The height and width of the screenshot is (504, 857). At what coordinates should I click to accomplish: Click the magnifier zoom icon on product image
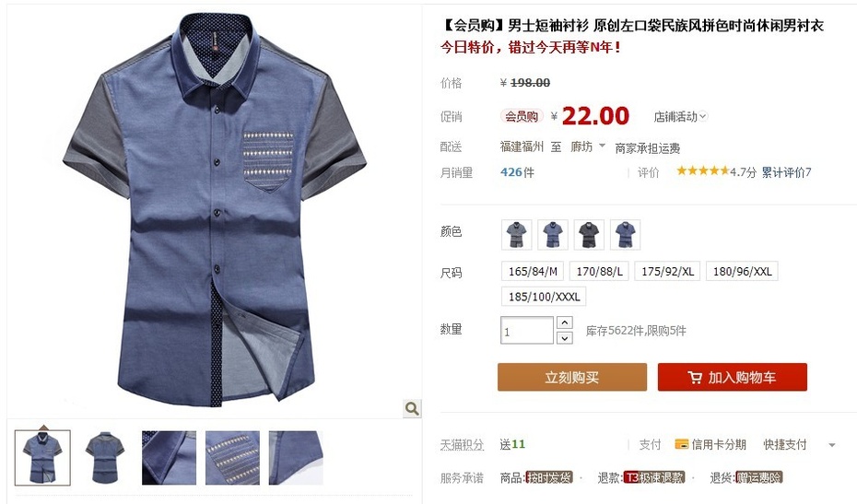pyautogui.click(x=412, y=408)
